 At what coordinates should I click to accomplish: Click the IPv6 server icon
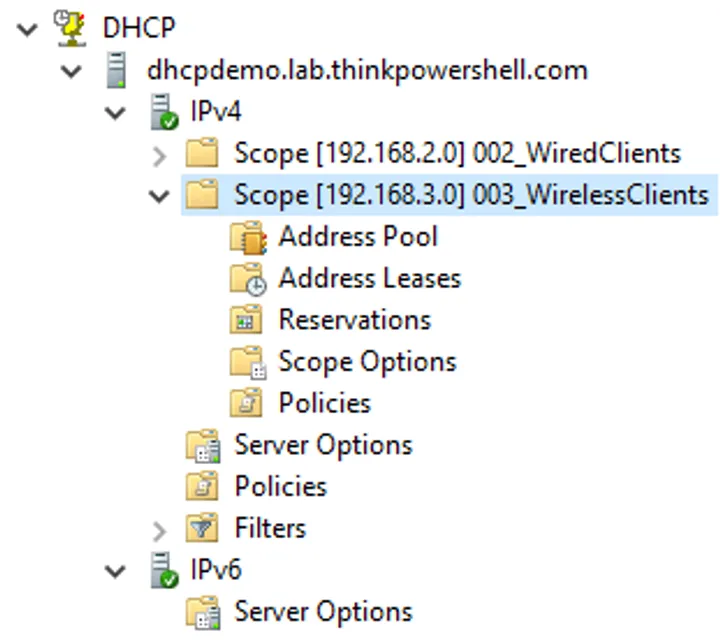coord(161,570)
